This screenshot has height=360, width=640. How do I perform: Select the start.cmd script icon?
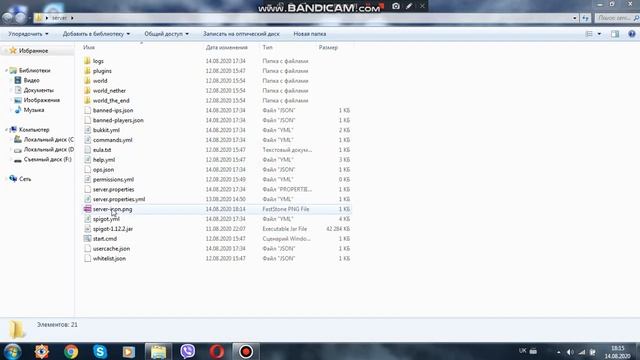pos(87,238)
